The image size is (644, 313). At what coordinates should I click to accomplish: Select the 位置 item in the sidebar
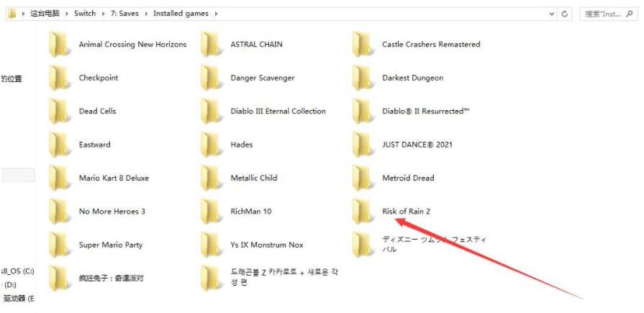11,78
